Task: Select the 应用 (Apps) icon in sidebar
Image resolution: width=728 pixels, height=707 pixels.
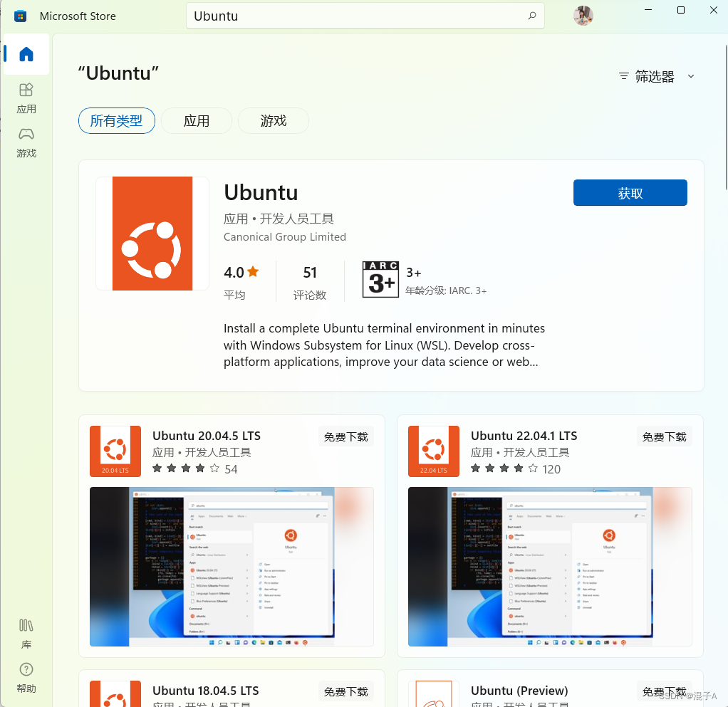Action: pyautogui.click(x=26, y=98)
